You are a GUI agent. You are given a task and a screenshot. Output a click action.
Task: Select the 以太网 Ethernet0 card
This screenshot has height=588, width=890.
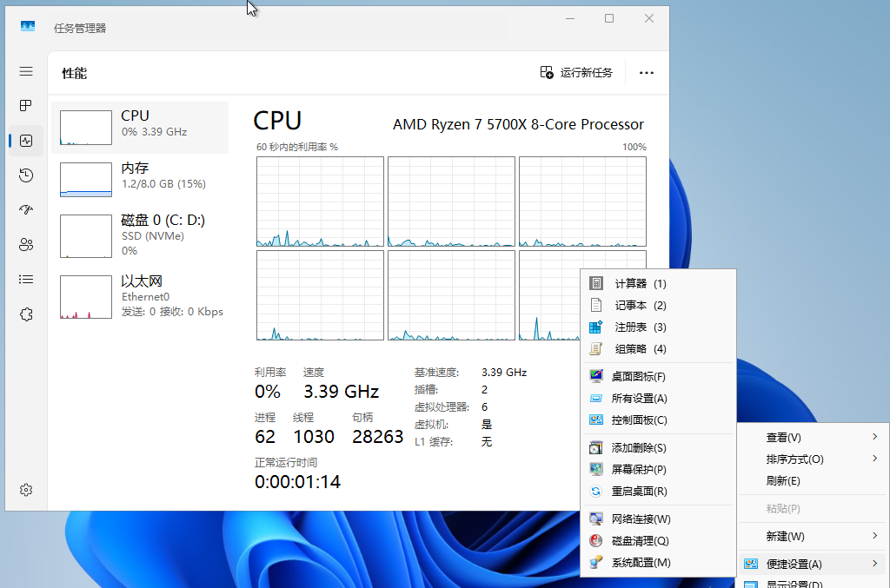click(140, 296)
